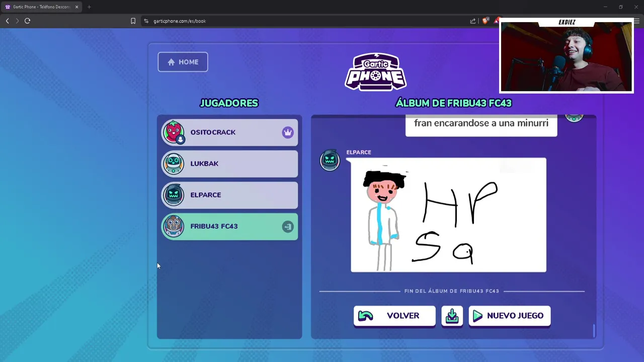Select player LUKBAK in the list
The width and height of the screenshot is (644, 362).
click(229, 163)
